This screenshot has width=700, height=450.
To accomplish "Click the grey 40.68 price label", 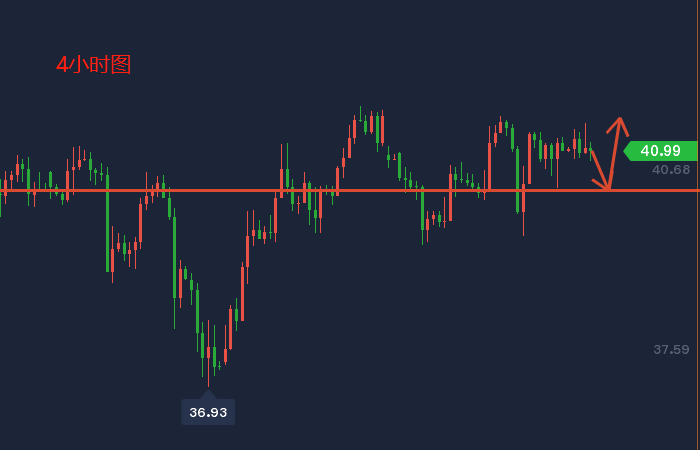I will (671, 170).
